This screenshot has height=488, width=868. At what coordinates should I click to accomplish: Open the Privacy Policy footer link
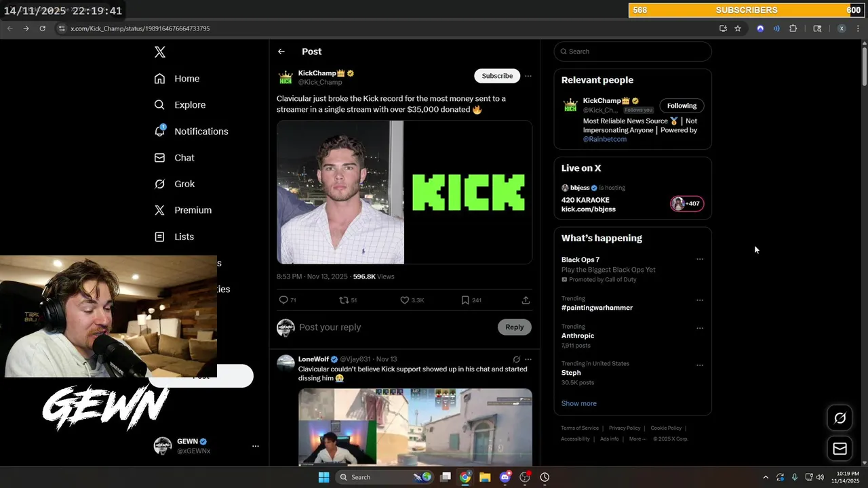[625, 428]
